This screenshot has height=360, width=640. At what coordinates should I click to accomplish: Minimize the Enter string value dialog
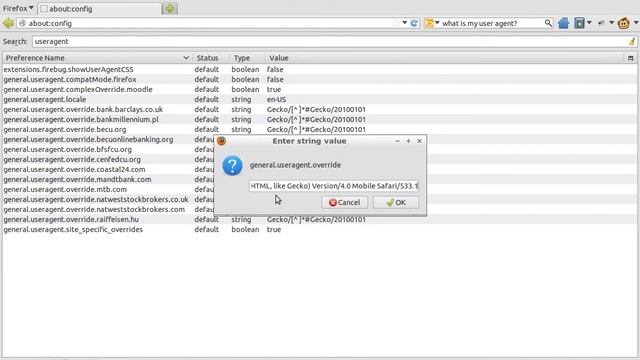pos(397,141)
